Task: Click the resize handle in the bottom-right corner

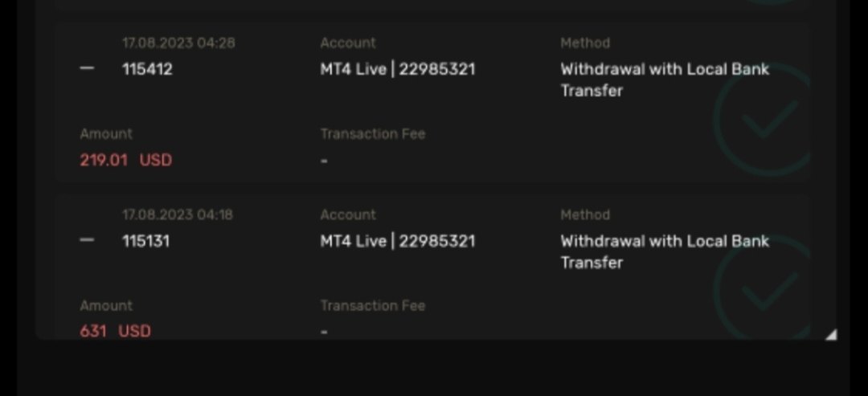Action: [830, 334]
